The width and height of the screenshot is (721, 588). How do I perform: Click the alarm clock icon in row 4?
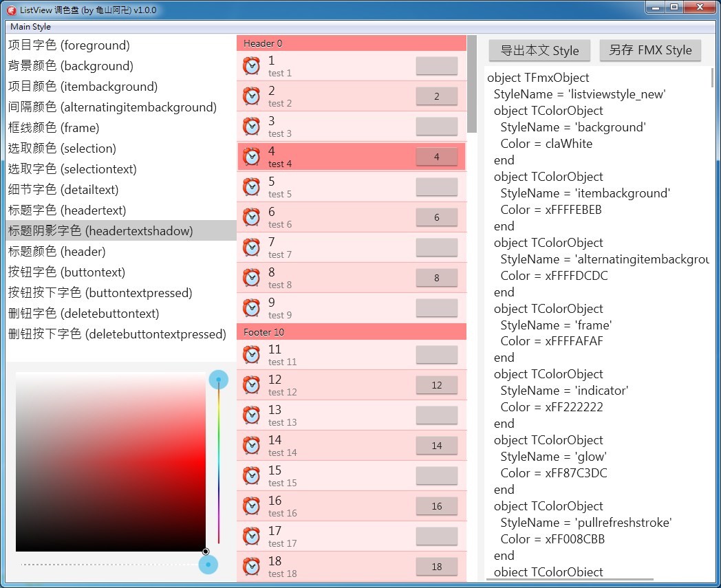(x=252, y=157)
